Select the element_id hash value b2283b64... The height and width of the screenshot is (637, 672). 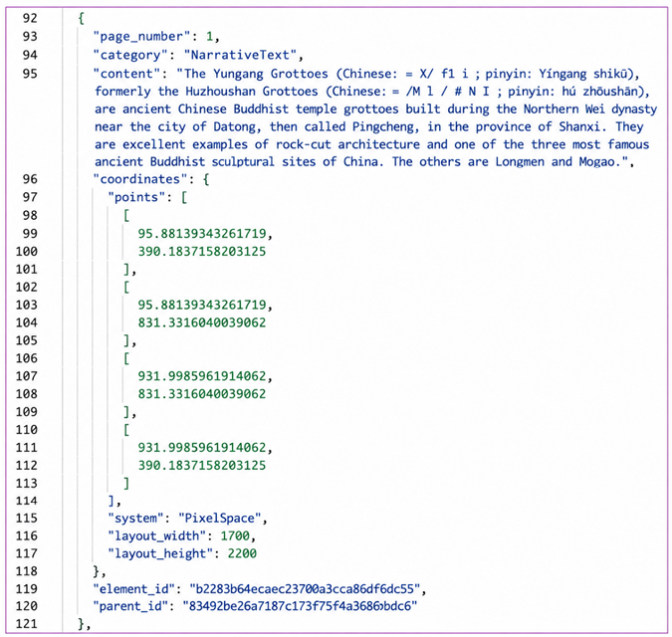pos(306,589)
